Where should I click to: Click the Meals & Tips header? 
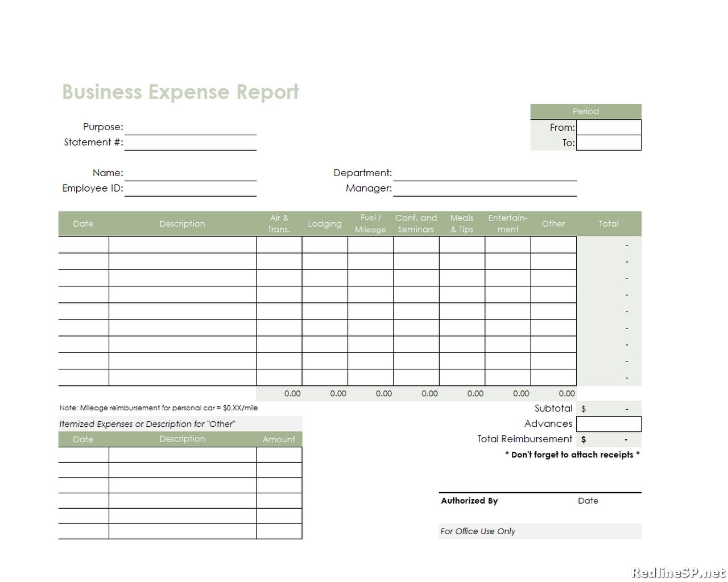[462, 224]
